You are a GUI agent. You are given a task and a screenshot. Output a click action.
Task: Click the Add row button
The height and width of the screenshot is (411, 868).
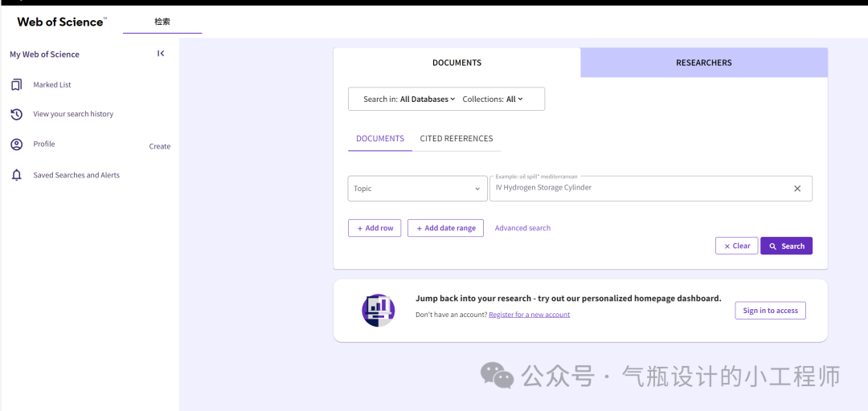(375, 228)
